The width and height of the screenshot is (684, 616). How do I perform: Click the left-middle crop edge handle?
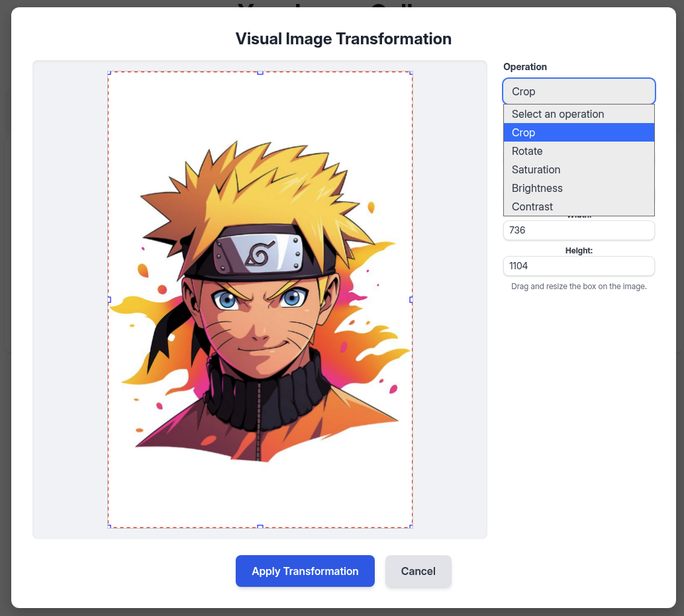coord(109,300)
